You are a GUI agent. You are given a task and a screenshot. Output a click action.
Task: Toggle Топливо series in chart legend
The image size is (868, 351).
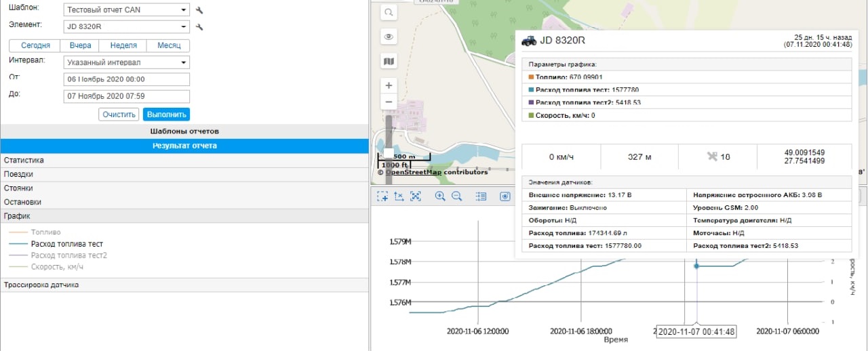pos(45,232)
